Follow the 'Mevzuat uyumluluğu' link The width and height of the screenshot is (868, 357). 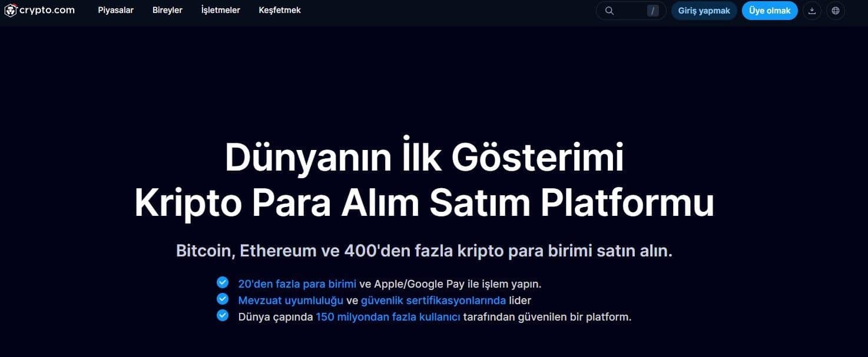pyautogui.click(x=290, y=300)
